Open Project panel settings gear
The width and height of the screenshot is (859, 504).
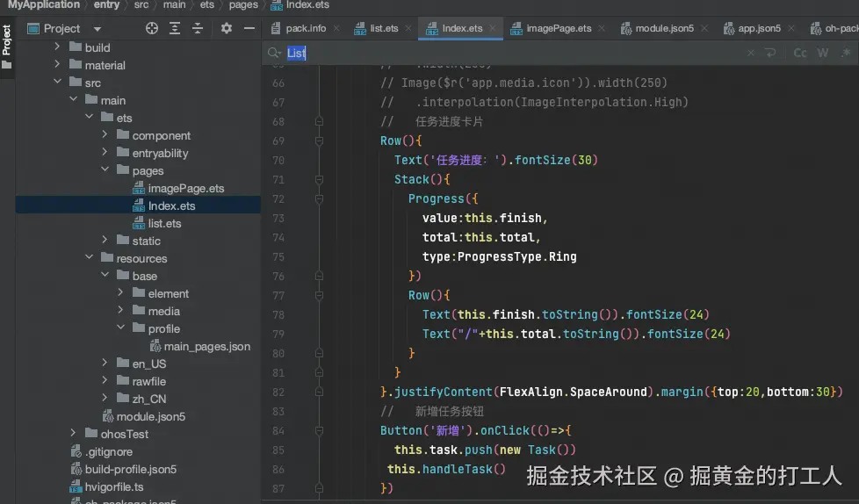pyautogui.click(x=227, y=28)
